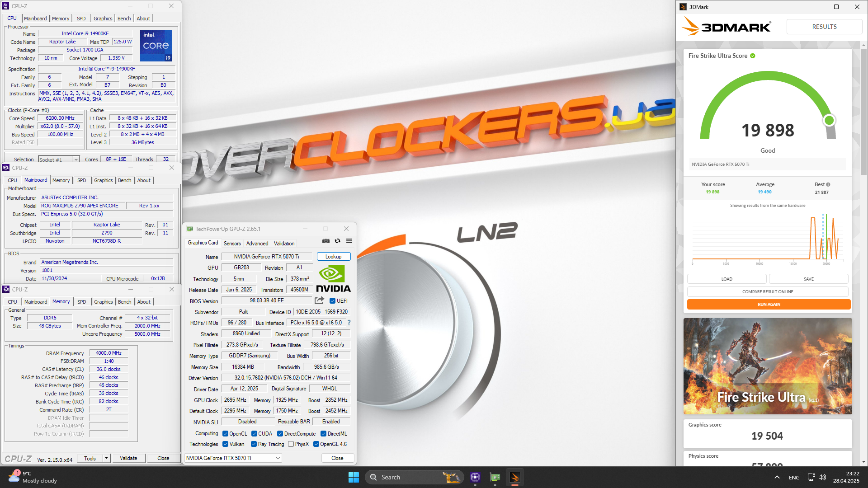868x488 pixels.
Task: Click the 3DMark logo
Action: click(x=726, y=27)
